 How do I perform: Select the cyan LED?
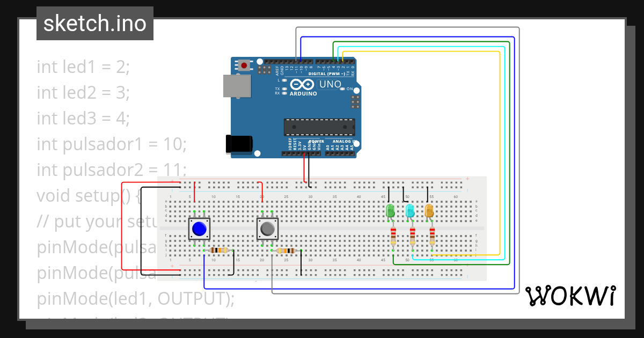coord(410,211)
